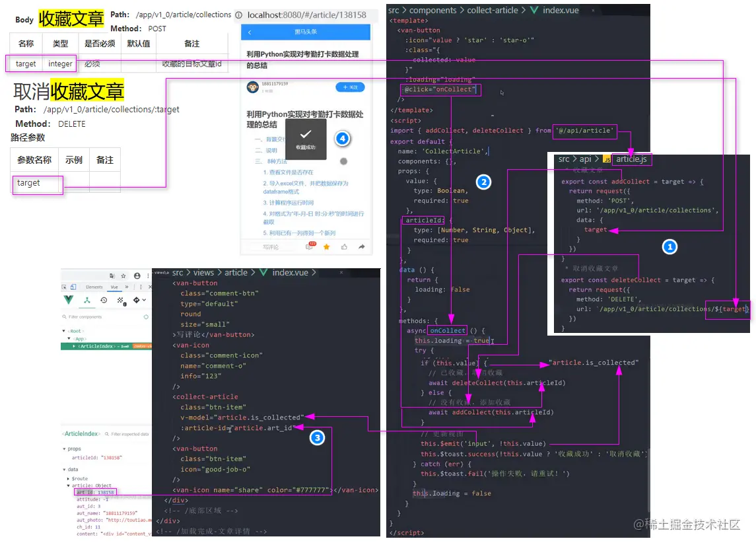Collapse the props section in the inspector
The width and height of the screenshot is (756, 547).
coord(64,449)
